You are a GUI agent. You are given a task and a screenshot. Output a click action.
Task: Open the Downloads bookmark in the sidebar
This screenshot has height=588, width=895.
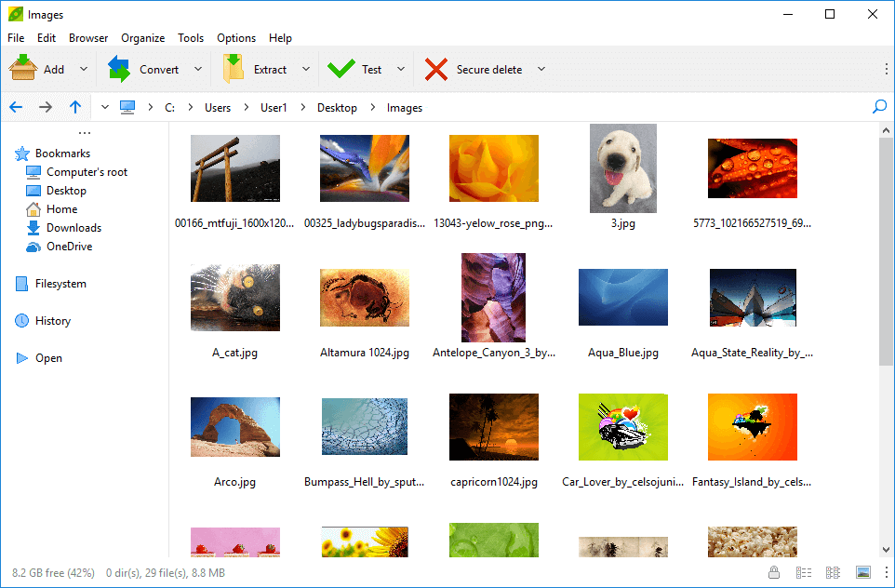73,228
